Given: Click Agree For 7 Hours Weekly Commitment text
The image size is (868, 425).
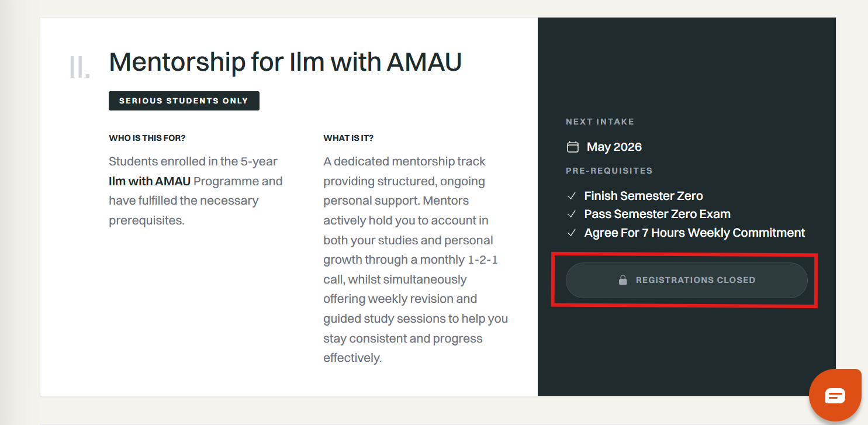Looking at the screenshot, I should coord(694,233).
